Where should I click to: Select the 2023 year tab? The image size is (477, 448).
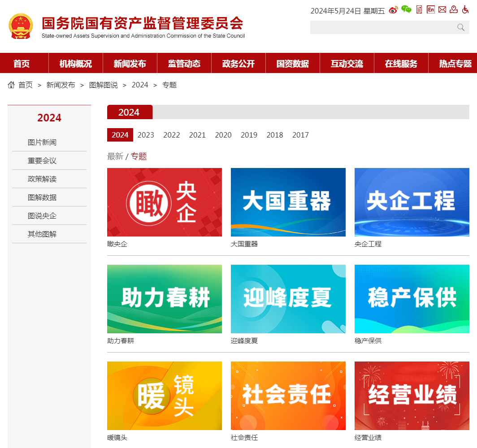[146, 135]
